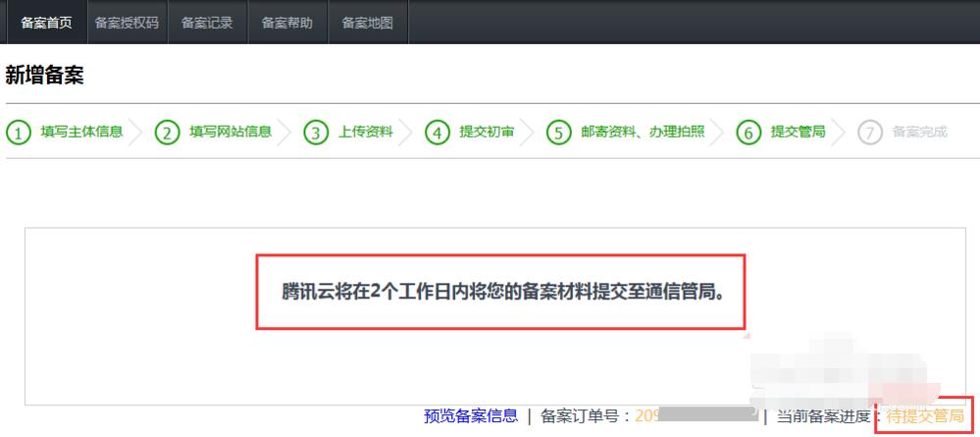The width and height of the screenshot is (980, 437).
Task: Click the 提交管局 step label
Action: pos(798,133)
